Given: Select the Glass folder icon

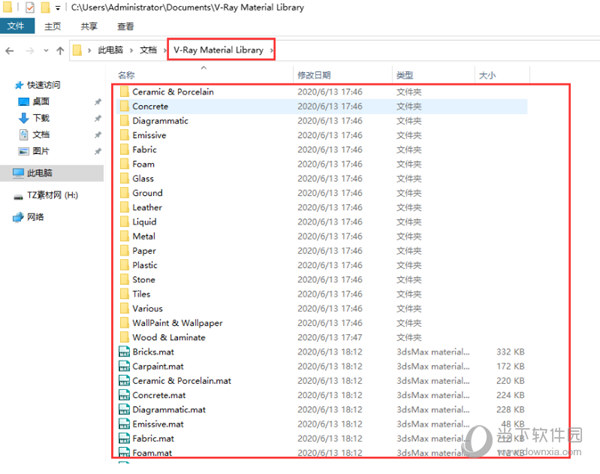Looking at the screenshot, I should tap(124, 178).
